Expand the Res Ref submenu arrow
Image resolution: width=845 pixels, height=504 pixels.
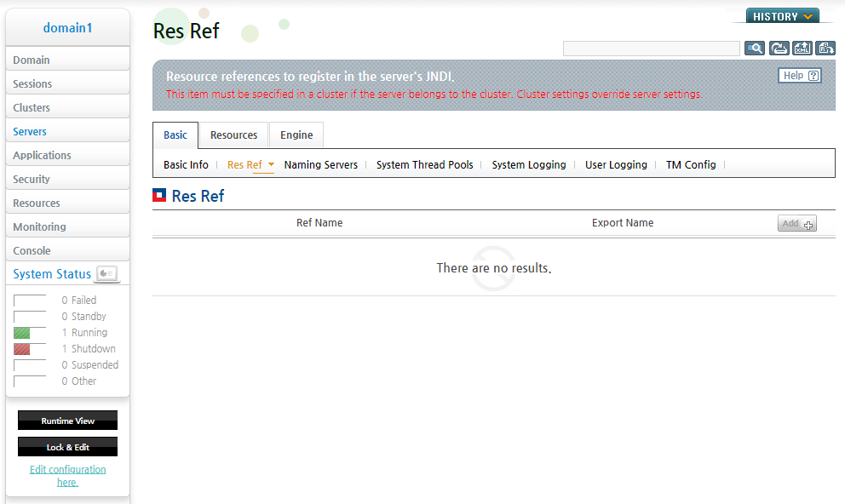271,164
